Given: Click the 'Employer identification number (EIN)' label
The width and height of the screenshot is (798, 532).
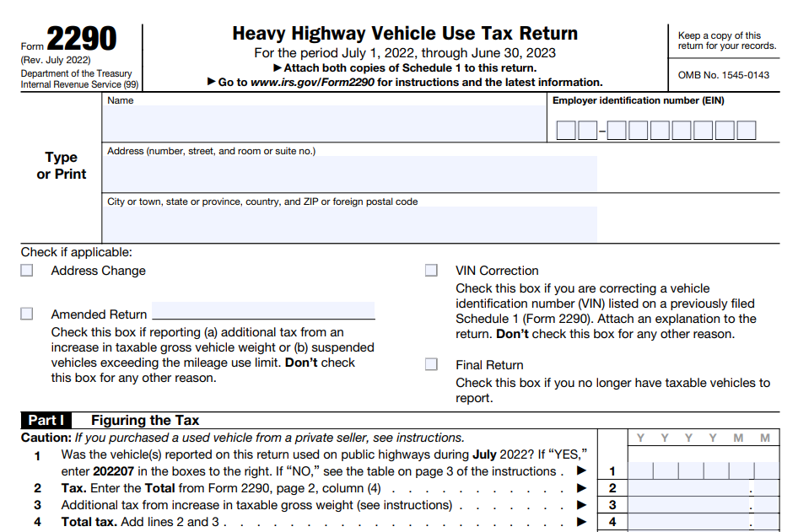Looking at the screenshot, I should pyautogui.click(x=639, y=100).
